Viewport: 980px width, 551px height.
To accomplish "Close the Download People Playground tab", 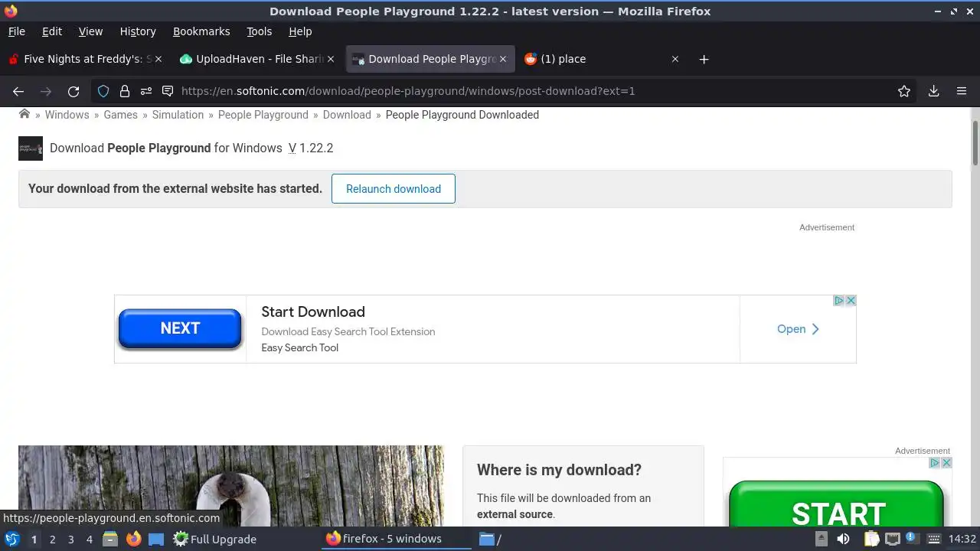I will point(503,59).
